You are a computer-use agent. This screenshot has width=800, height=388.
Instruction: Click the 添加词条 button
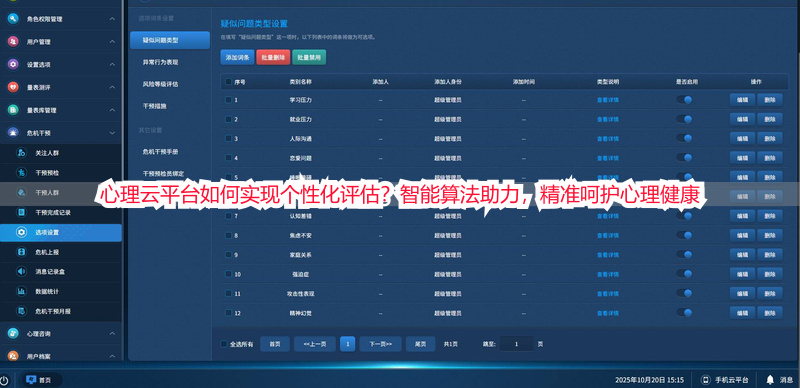[x=237, y=57]
